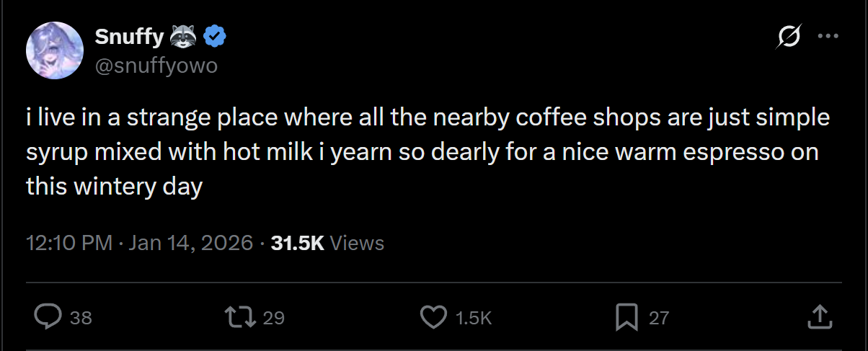The width and height of the screenshot is (868, 351).
Task: Click the raccoon emoji beside Snuffy
Action: pos(185,35)
